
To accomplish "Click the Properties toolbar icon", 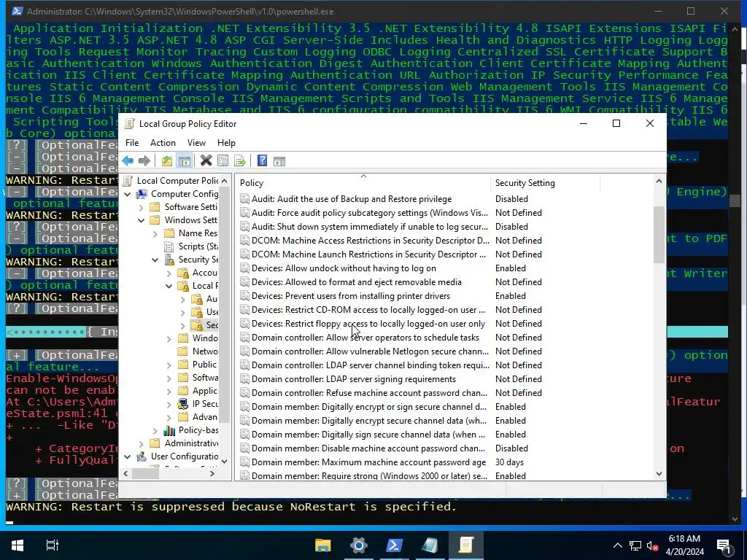I will (222, 161).
